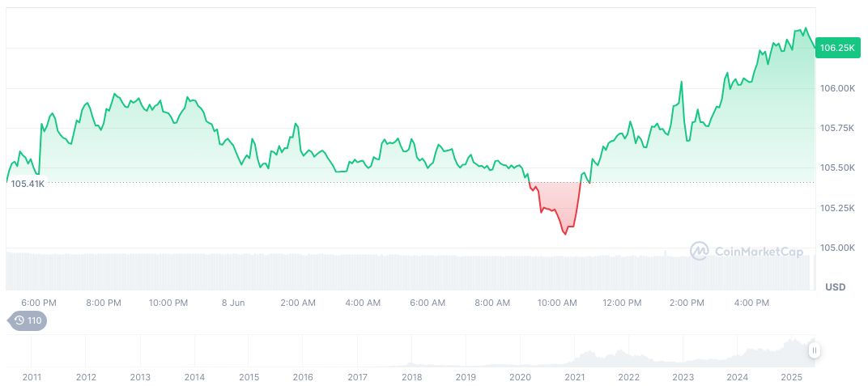Select 2021 on the navigator timeline
The width and height of the screenshot is (868, 386).
(x=575, y=377)
